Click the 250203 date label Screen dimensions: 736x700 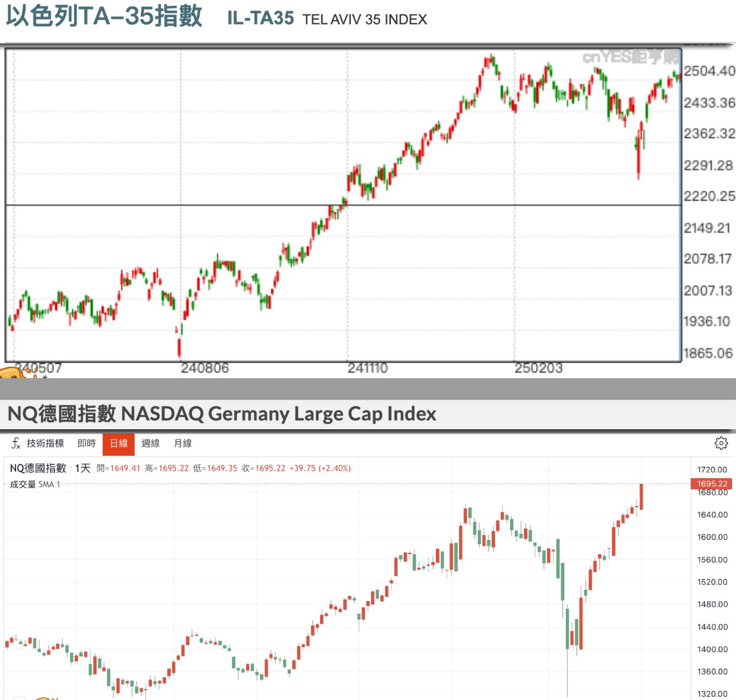click(x=538, y=368)
